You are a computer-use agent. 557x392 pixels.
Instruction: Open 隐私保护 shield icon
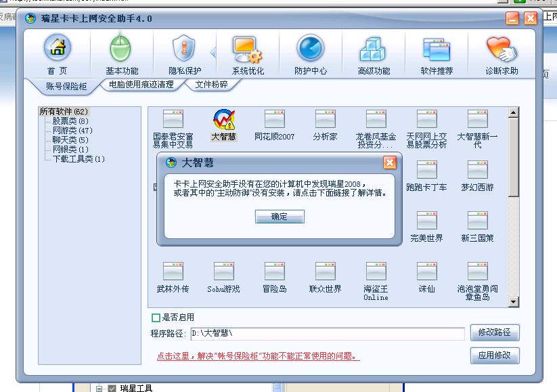(x=183, y=48)
